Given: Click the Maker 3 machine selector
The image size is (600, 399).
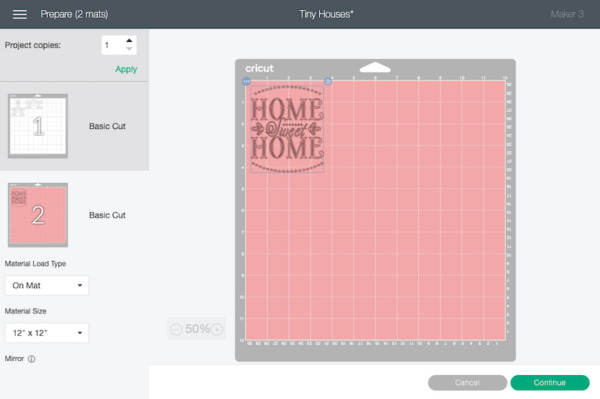Looking at the screenshot, I should [567, 14].
